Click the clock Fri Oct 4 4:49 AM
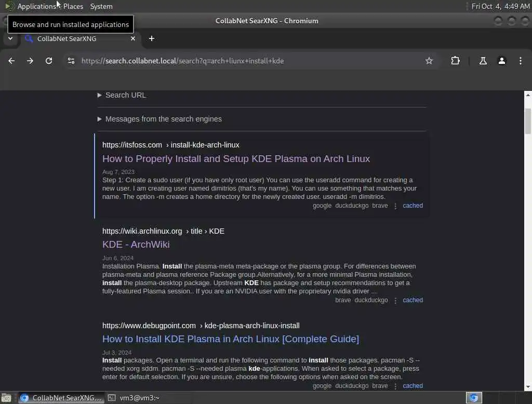Screen dimensions: 532x404 (x=500, y=6)
